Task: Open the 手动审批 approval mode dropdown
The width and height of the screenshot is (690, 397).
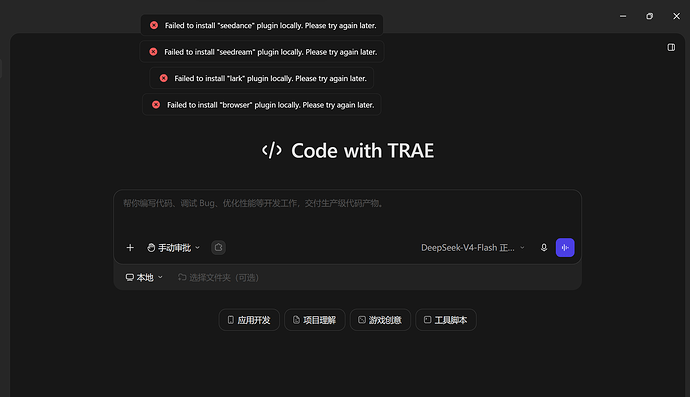Action: (173, 248)
